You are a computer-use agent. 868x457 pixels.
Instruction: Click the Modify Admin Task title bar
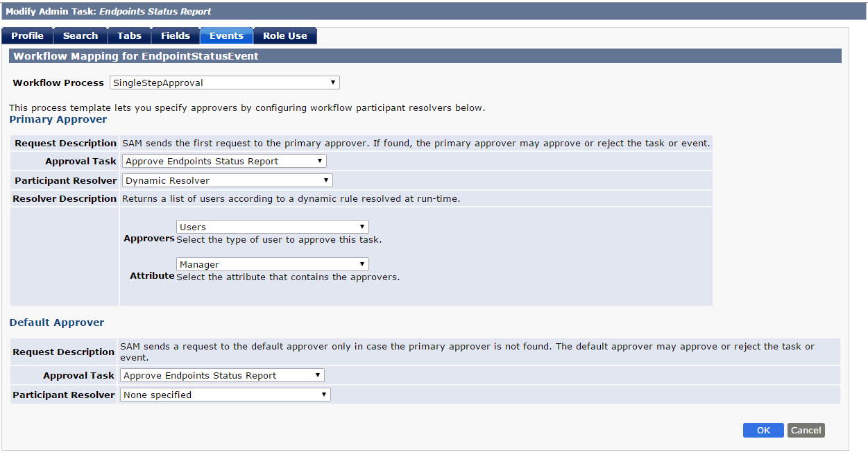(x=434, y=11)
